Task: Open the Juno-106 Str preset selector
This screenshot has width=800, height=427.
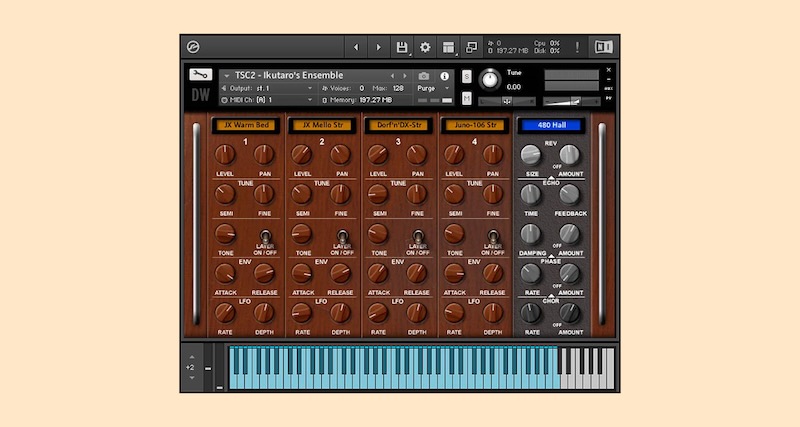Action: pos(475,125)
